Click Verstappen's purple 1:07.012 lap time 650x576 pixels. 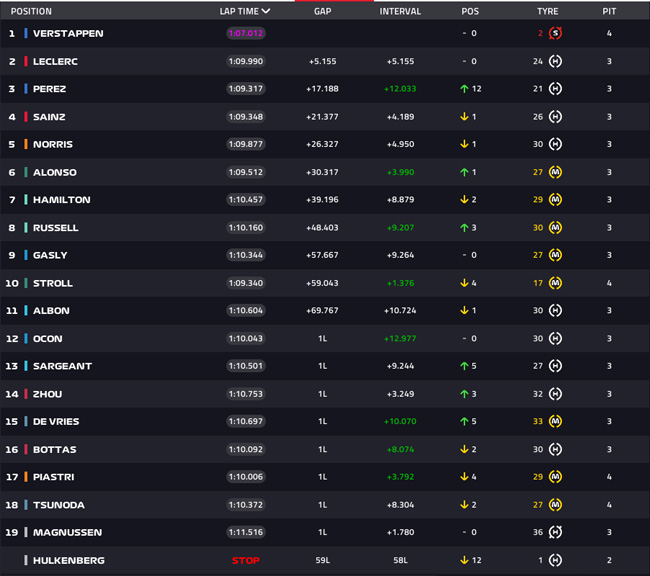pos(246,33)
